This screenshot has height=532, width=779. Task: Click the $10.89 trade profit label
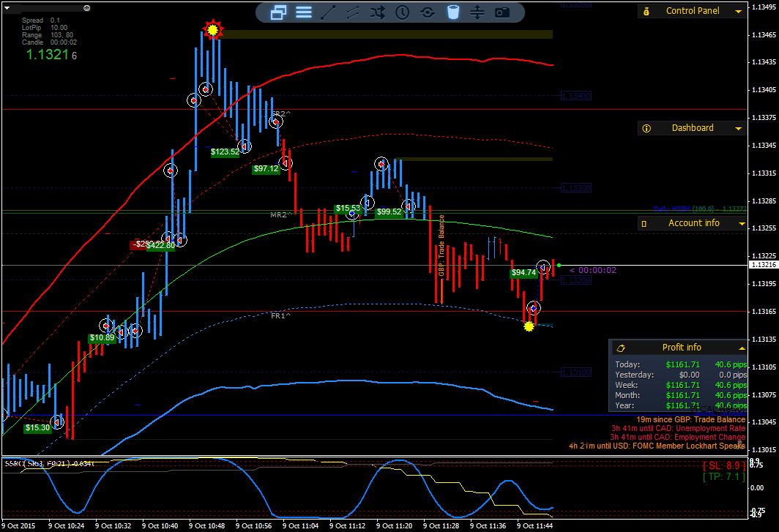click(102, 338)
